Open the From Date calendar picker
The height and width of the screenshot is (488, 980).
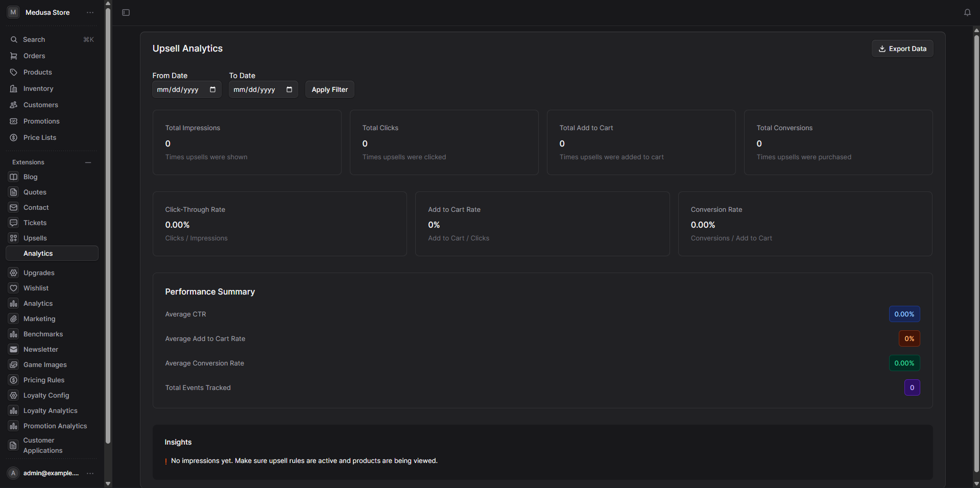212,89
